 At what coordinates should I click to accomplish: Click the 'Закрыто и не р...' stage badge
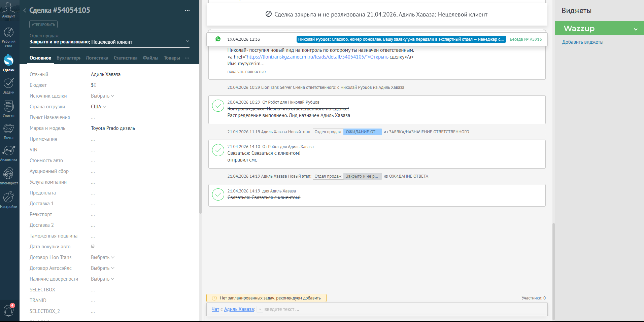(x=362, y=176)
